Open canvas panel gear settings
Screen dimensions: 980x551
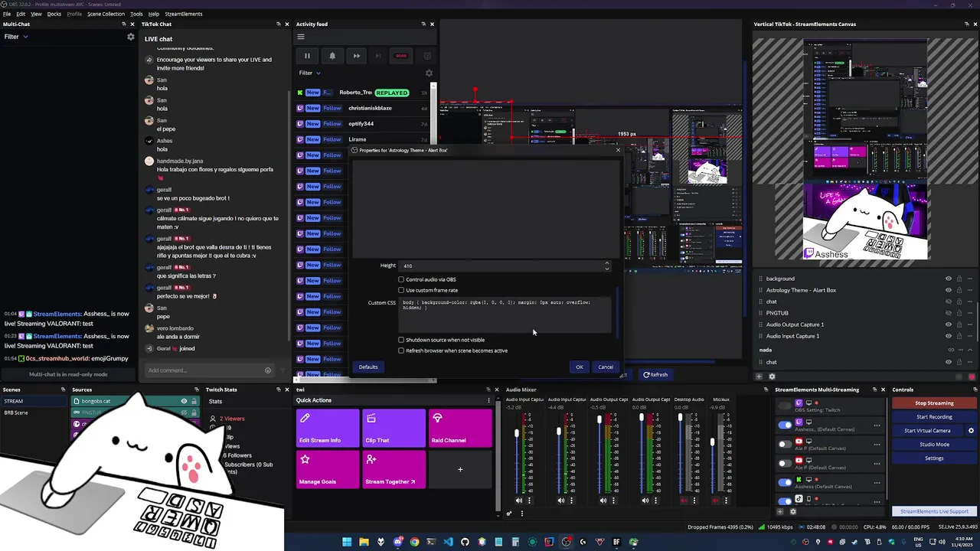tap(772, 377)
